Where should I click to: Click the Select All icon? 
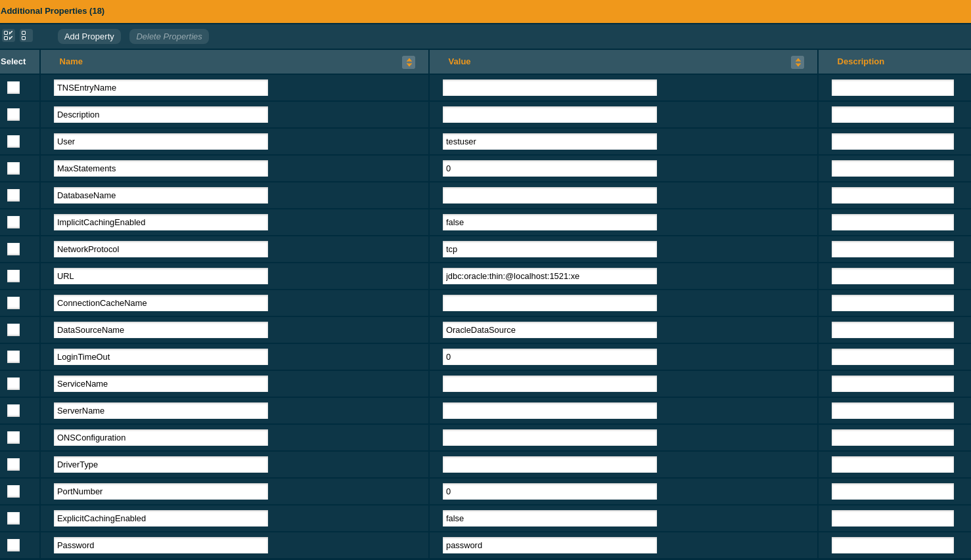(8, 35)
